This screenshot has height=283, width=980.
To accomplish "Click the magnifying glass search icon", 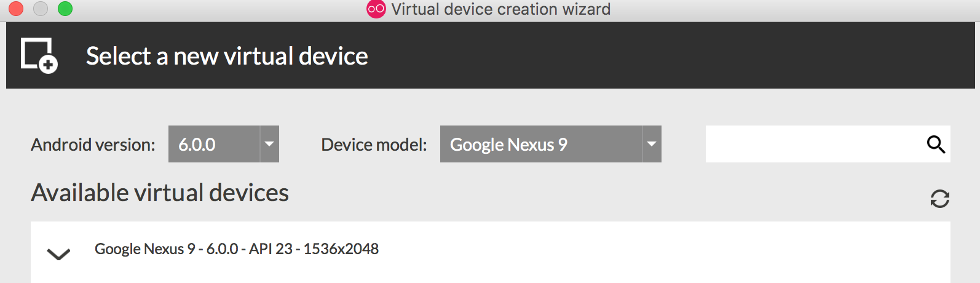I will [936, 144].
